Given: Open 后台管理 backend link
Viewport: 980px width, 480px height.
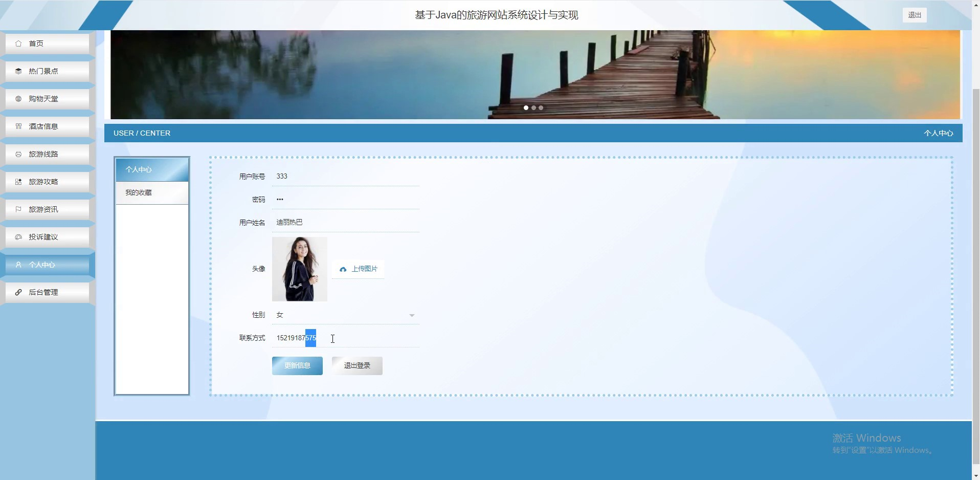Looking at the screenshot, I should [47, 292].
